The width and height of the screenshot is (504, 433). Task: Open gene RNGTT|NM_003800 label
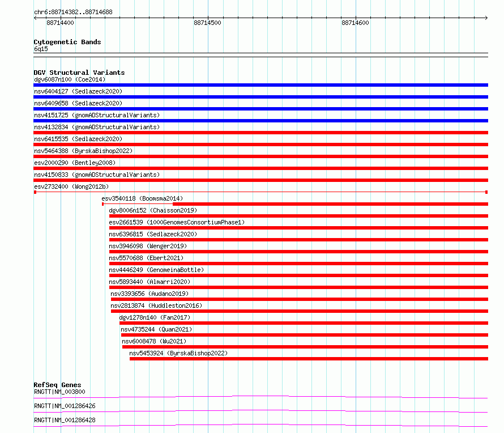click(x=59, y=392)
